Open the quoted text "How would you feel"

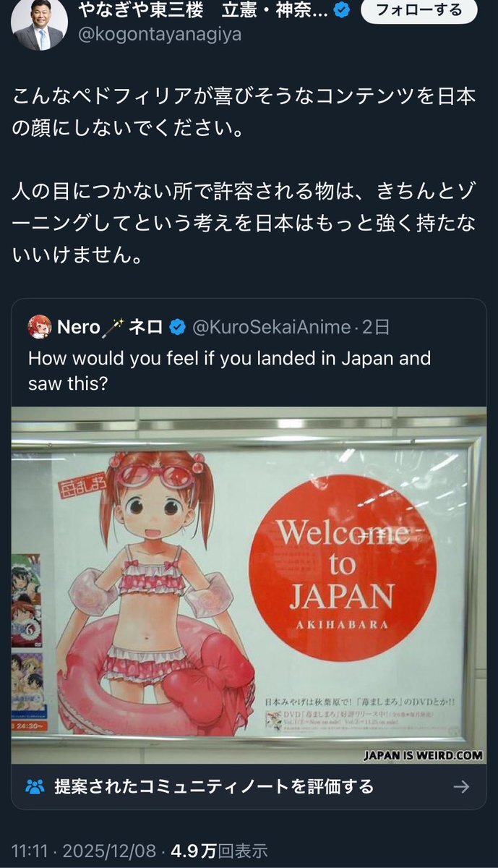229,370
